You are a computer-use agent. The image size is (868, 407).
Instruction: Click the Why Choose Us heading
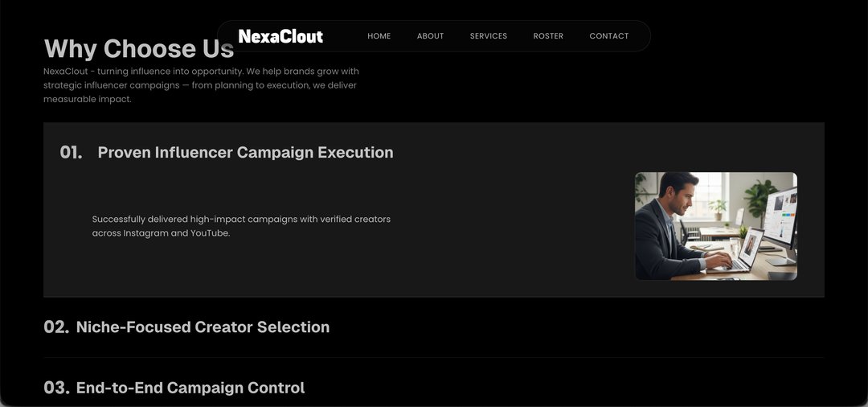click(x=138, y=49)
